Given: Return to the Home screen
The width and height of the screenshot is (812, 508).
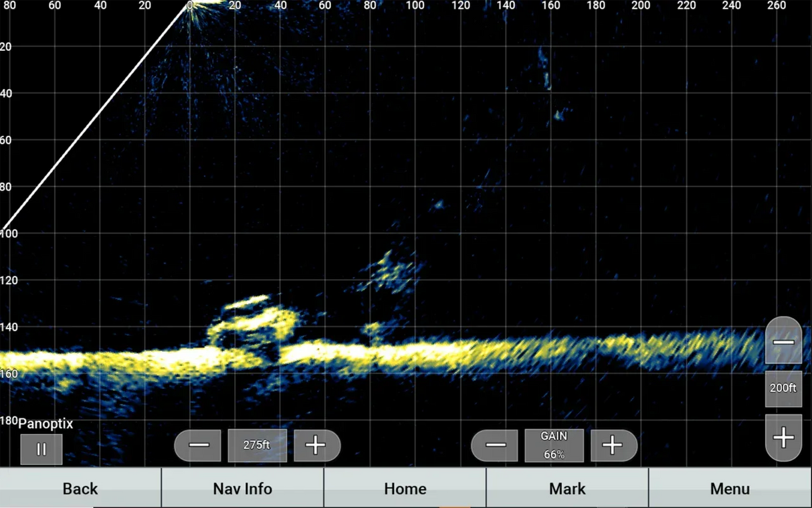Looking at the screenshot, I should coord(405,489).
